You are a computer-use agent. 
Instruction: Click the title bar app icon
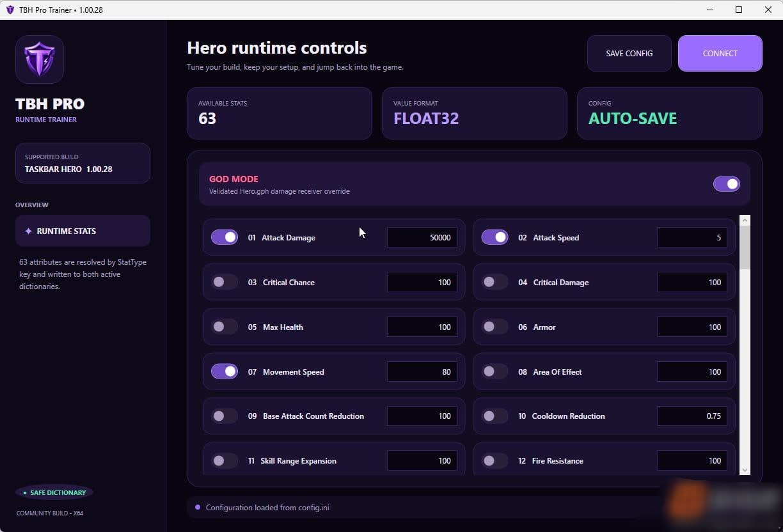(10, 10)
